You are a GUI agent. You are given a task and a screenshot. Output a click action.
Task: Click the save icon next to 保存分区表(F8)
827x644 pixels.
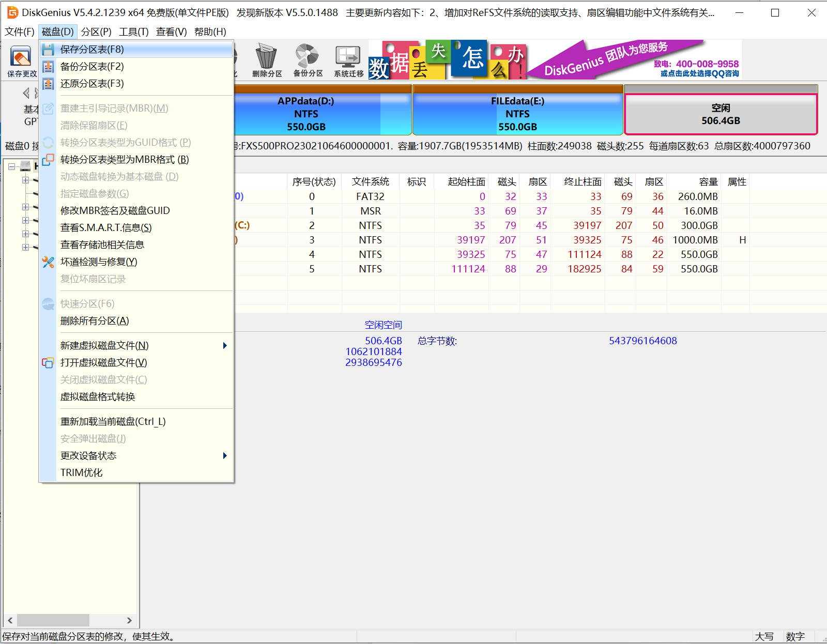[x=48, y=50]
